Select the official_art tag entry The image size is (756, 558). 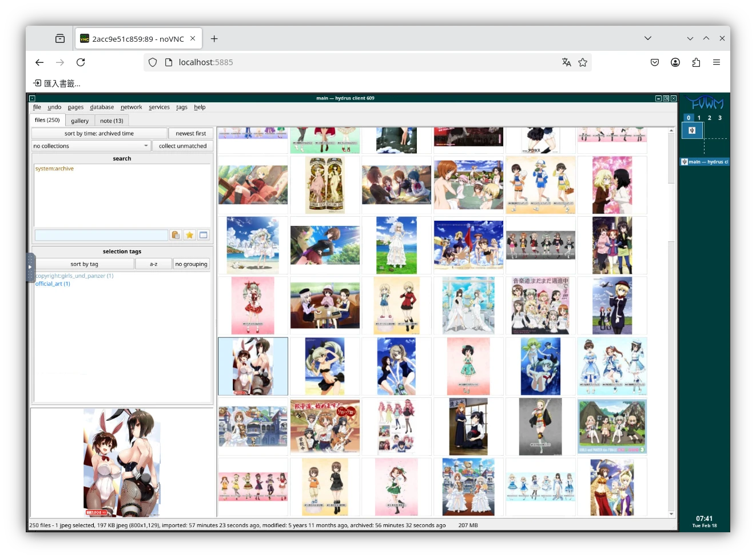[53, 284]
